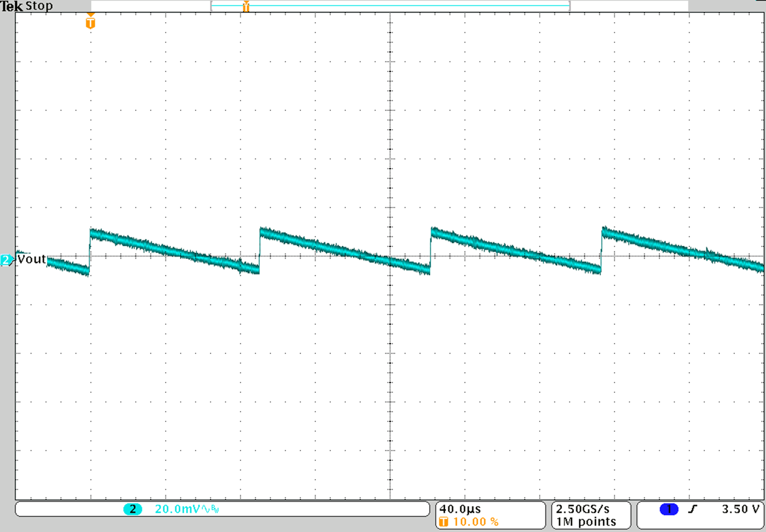The width and height of the screenshot is (766, 532).
Task: Click the Tek logo
Action: 11,6
